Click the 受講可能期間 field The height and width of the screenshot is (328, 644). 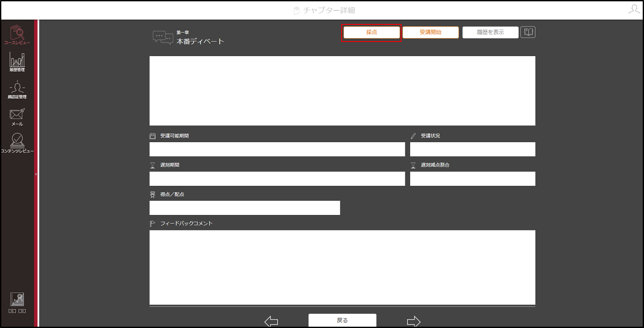point(277,149)
